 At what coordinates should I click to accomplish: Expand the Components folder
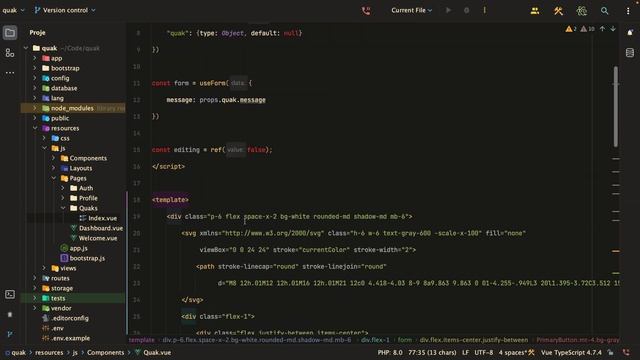coord(53,158)
